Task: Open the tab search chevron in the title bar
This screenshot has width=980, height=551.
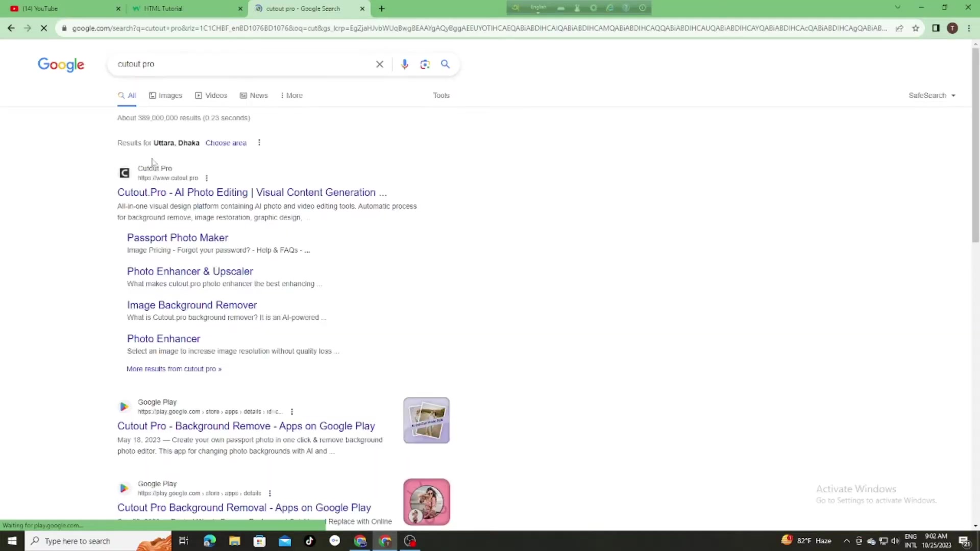Action: pos(897,8)
